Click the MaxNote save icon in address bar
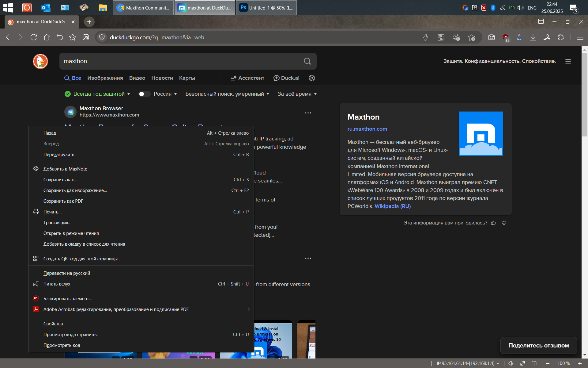The height and width of the screenshot is (368, 588). pos(456,37)
